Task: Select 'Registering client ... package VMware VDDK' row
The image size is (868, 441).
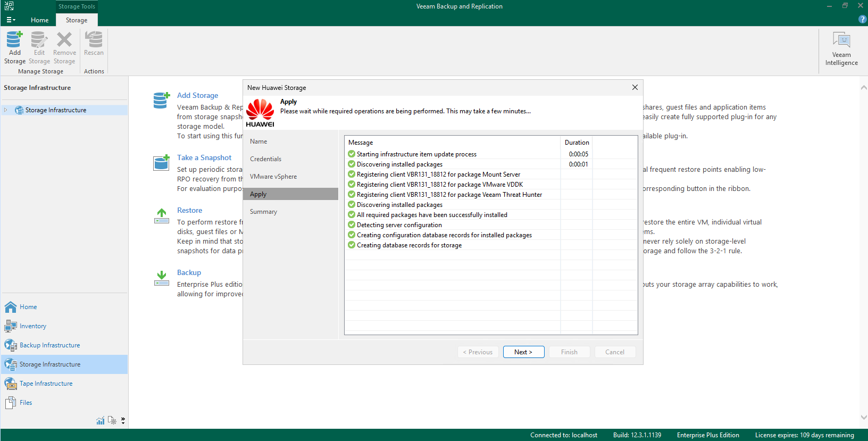Action: [491, 185]
